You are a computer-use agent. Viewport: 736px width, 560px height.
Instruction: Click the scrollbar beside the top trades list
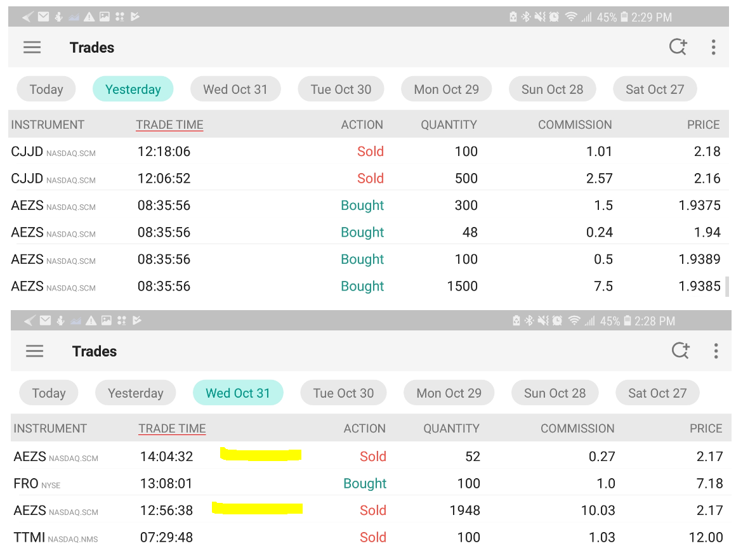click(x=727, y=286)
